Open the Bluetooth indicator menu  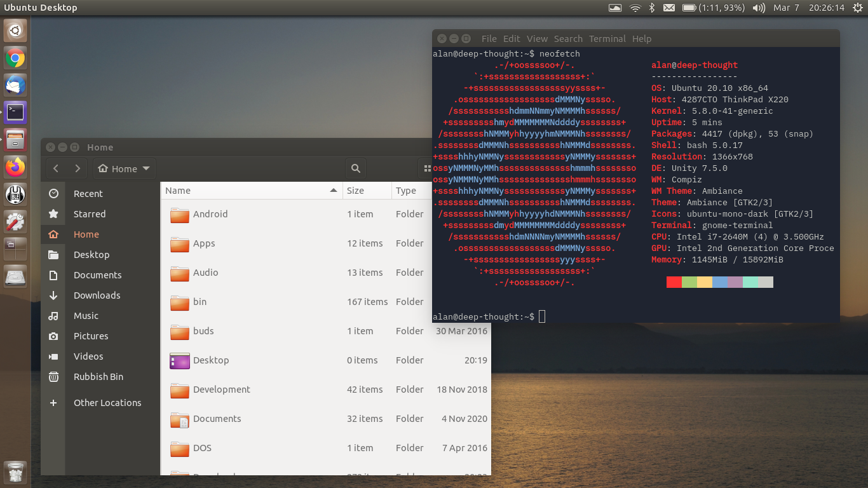[x=651, y=8]
